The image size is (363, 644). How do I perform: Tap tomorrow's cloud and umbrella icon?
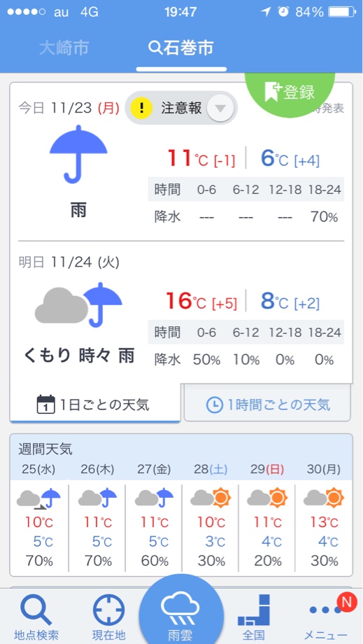(78, 304)
